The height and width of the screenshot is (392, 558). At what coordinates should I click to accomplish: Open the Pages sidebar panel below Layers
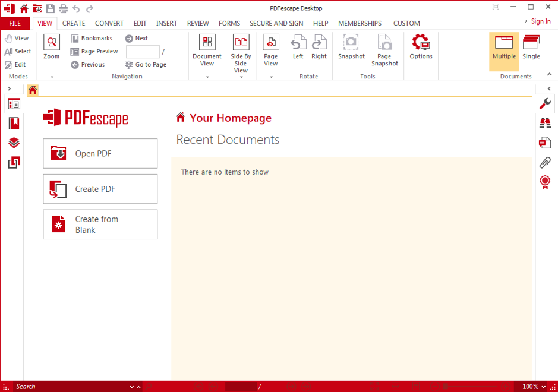tap(14, 162)
